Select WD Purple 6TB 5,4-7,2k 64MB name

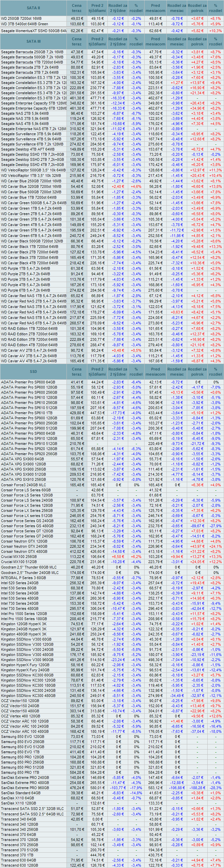click(x=26, y=291)
